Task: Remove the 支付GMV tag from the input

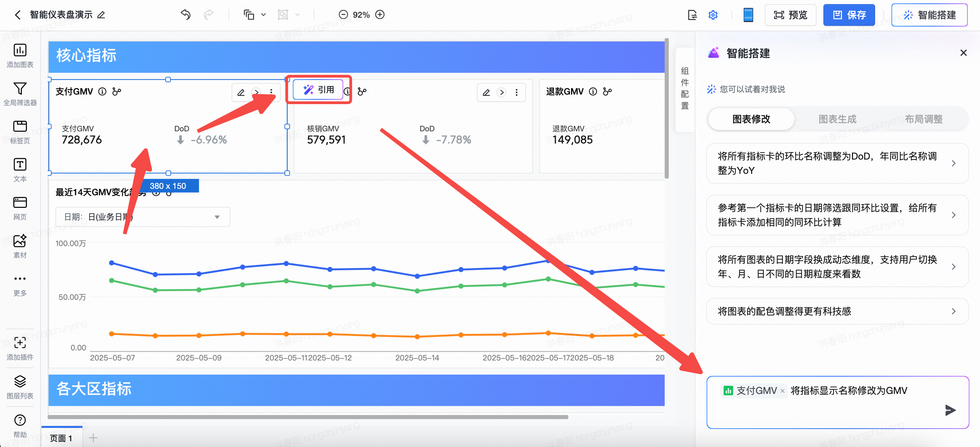Action: tap(782, 391)
